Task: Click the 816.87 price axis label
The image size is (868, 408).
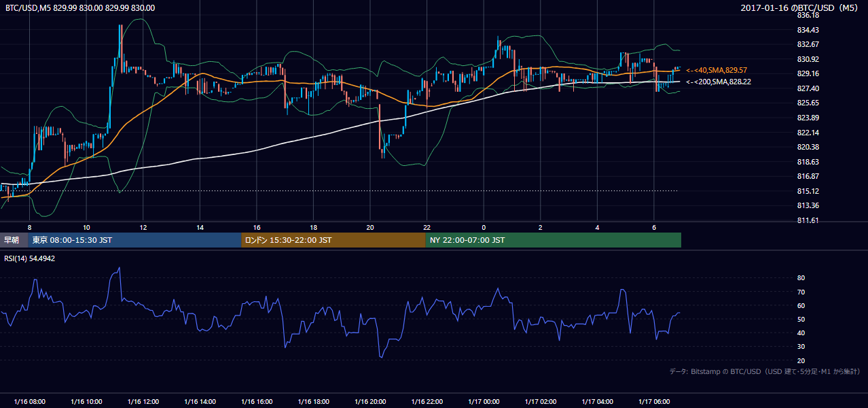Action: (808, 176)
